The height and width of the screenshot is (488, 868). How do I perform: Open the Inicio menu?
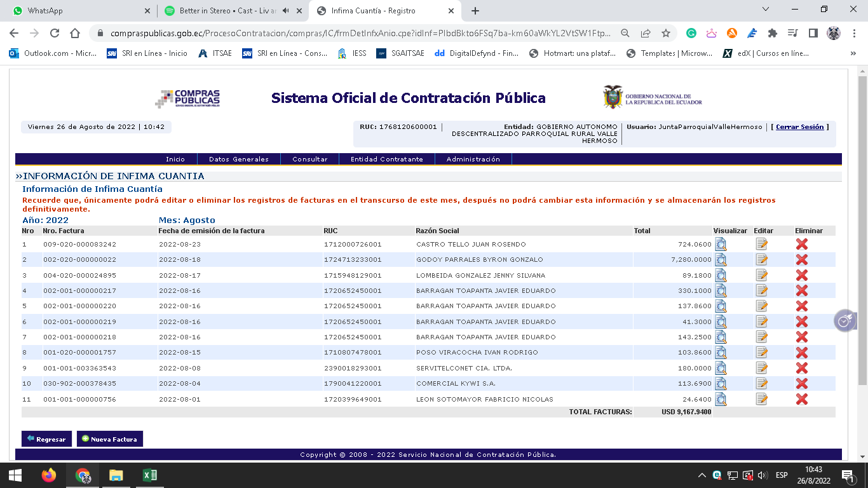pos(175,159)
